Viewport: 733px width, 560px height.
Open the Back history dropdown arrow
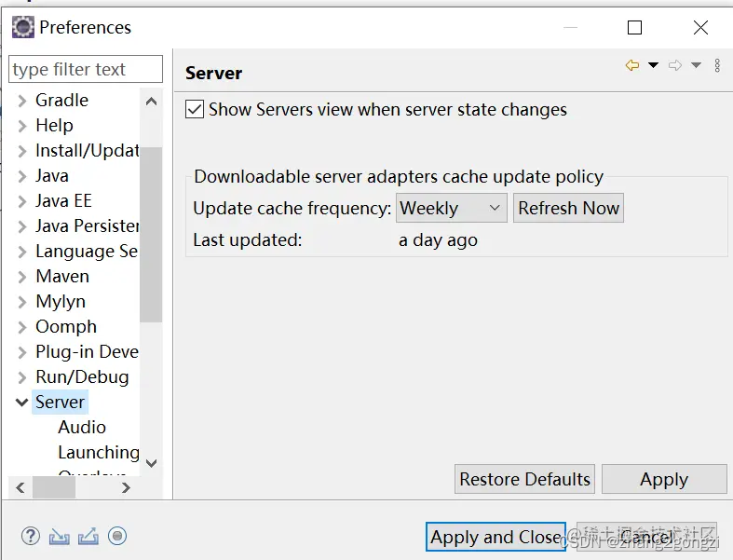(x=653, y=65)
